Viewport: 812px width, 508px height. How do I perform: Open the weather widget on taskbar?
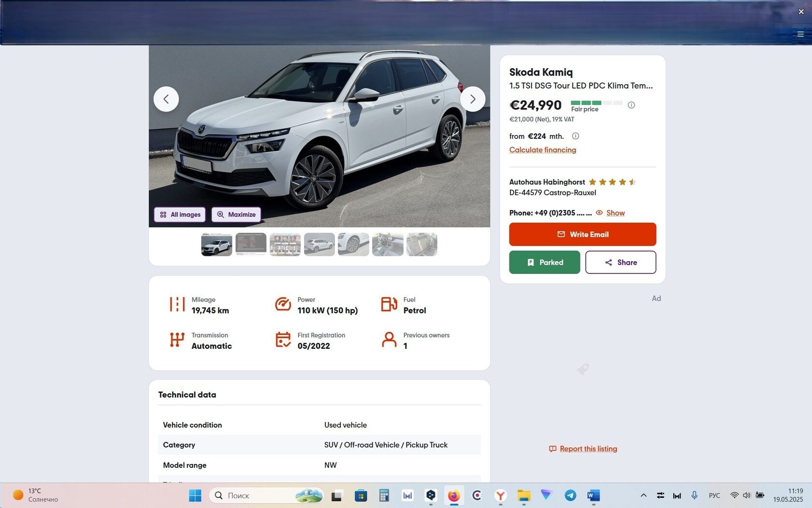35,495
